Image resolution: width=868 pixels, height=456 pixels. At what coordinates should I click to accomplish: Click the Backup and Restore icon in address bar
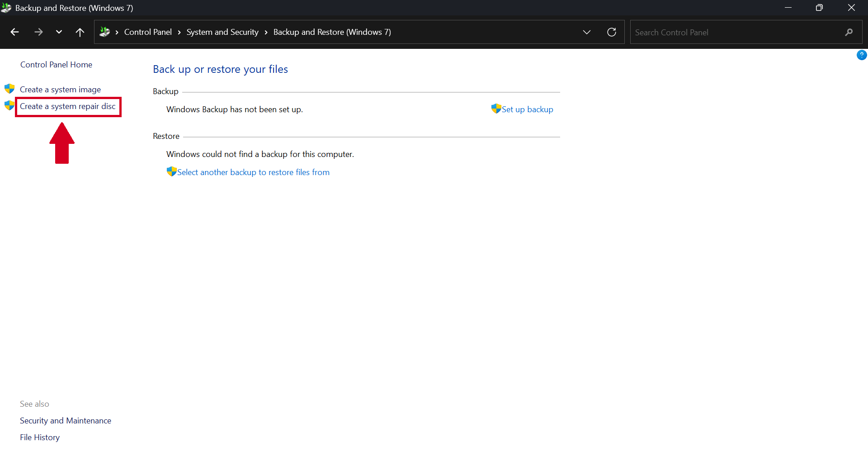tap(105, 32)
